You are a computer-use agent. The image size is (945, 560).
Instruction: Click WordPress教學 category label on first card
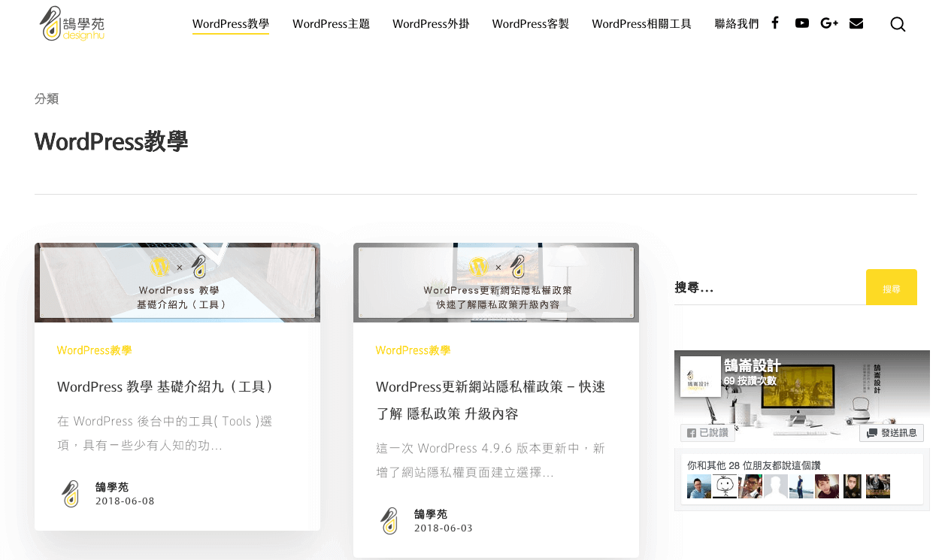pyautogui.click(x=95, y=350)
